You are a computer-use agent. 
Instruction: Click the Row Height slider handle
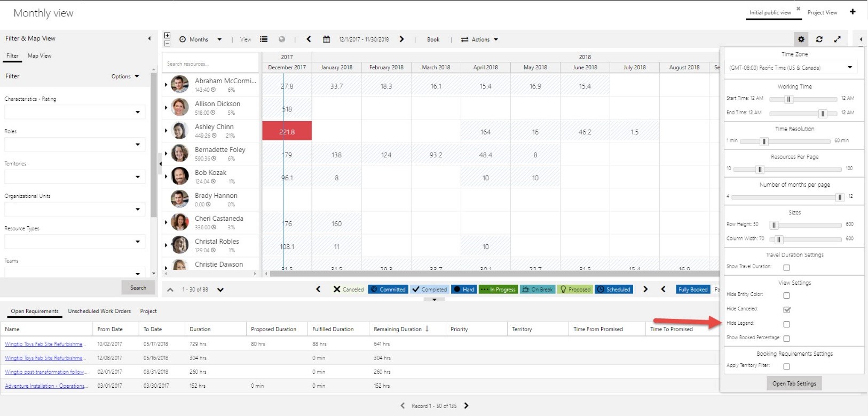coord(774,225)
